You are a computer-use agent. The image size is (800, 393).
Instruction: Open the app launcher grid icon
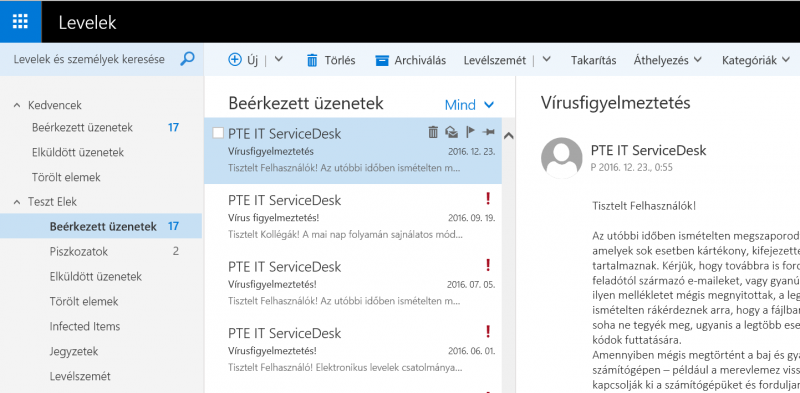[20, 21]
